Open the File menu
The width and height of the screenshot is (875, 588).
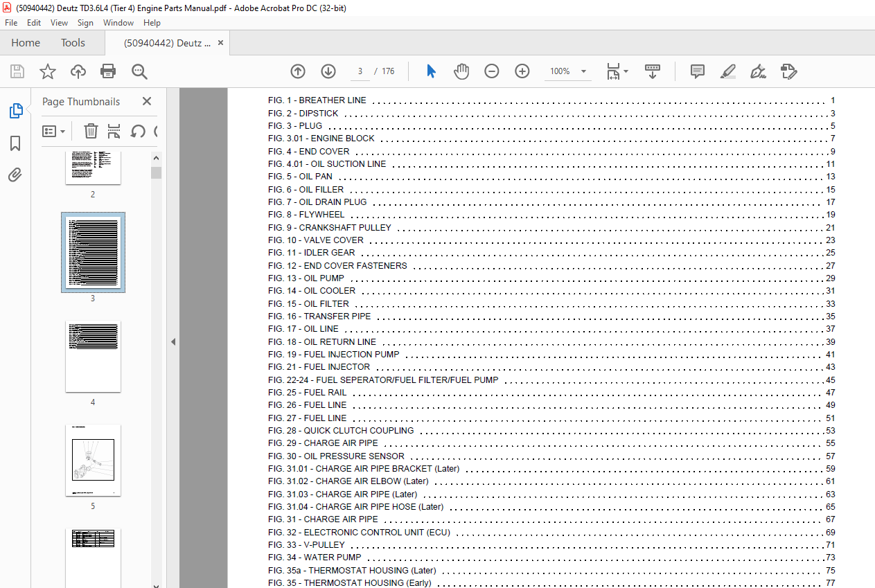11,23
